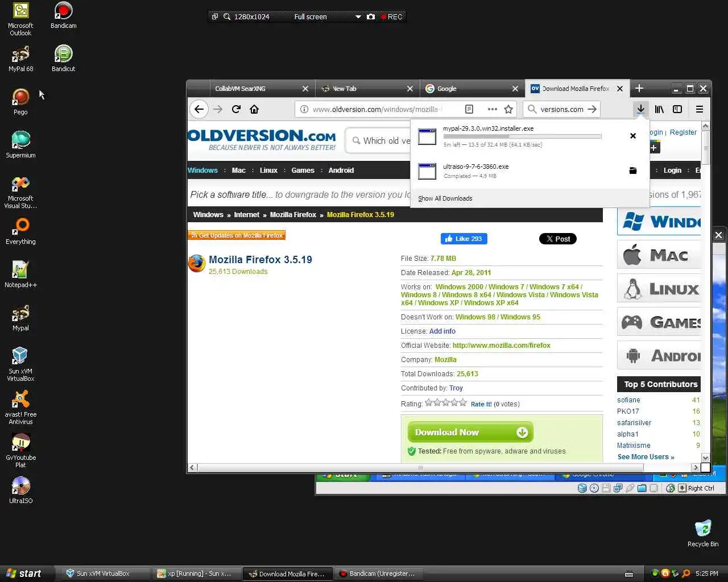
Task: Click VirtualBox shared folders status icon
Action: [642, 488]
